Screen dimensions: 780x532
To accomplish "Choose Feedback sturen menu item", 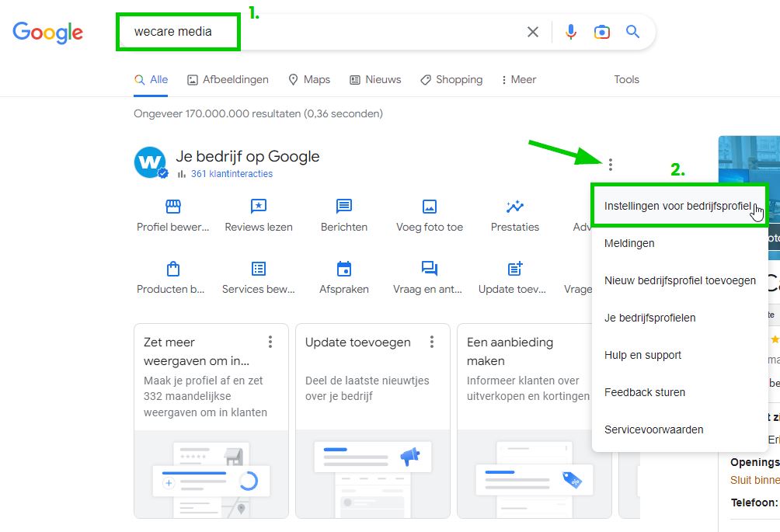I will tap(680, 392).
